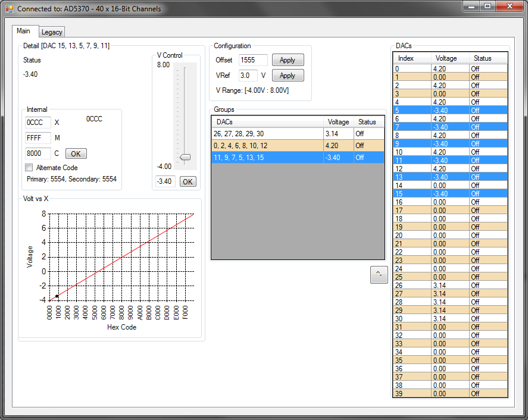
Task: Select DAC index 30 row
Action: (450, 319)
